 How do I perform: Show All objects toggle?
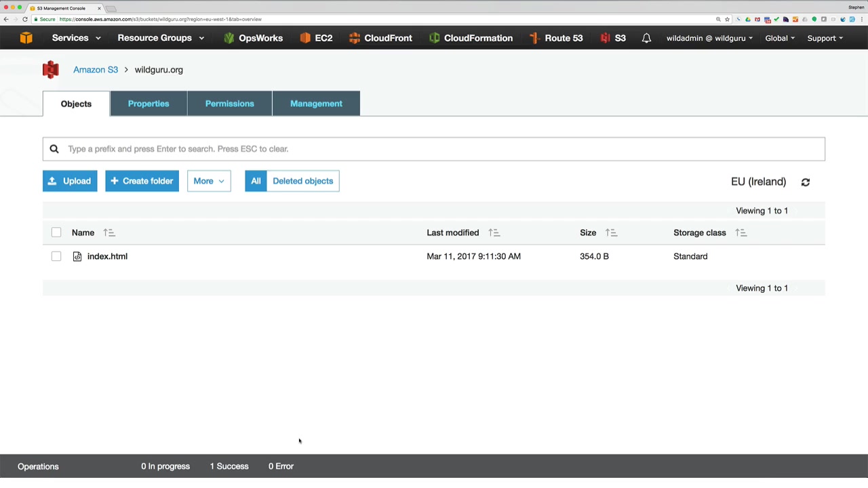coord(256,181)
